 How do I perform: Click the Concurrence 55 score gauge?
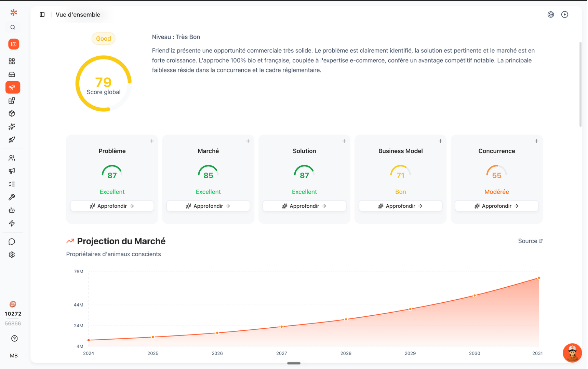coord(496,173)
